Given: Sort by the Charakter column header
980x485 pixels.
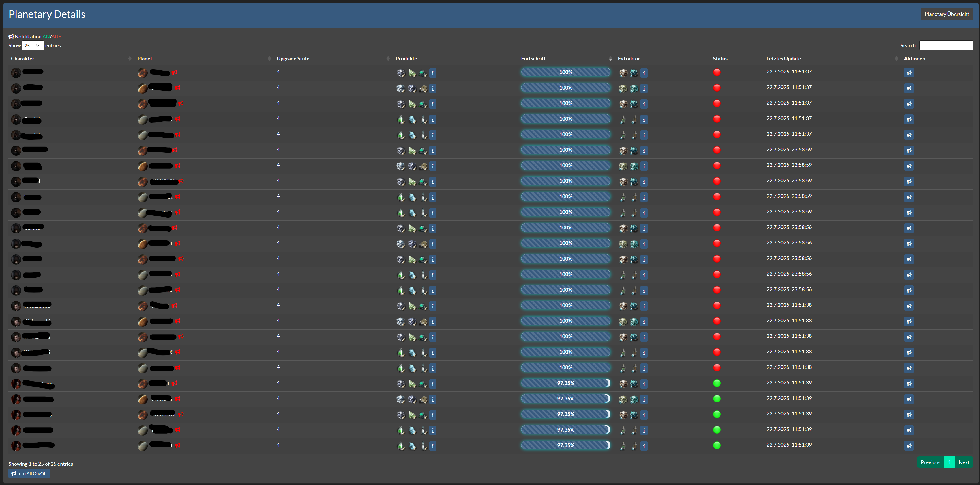Looking at the screenshot, I should tap(23, 59).
